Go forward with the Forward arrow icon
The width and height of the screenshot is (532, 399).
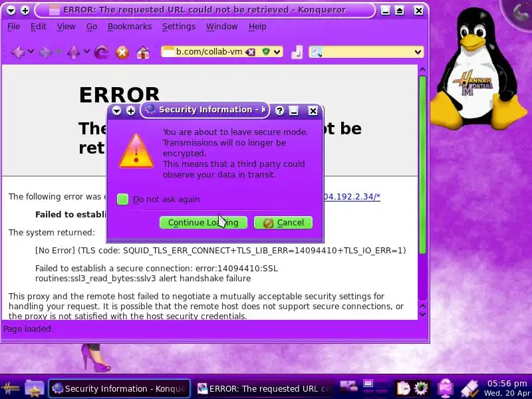pos(45,53)
